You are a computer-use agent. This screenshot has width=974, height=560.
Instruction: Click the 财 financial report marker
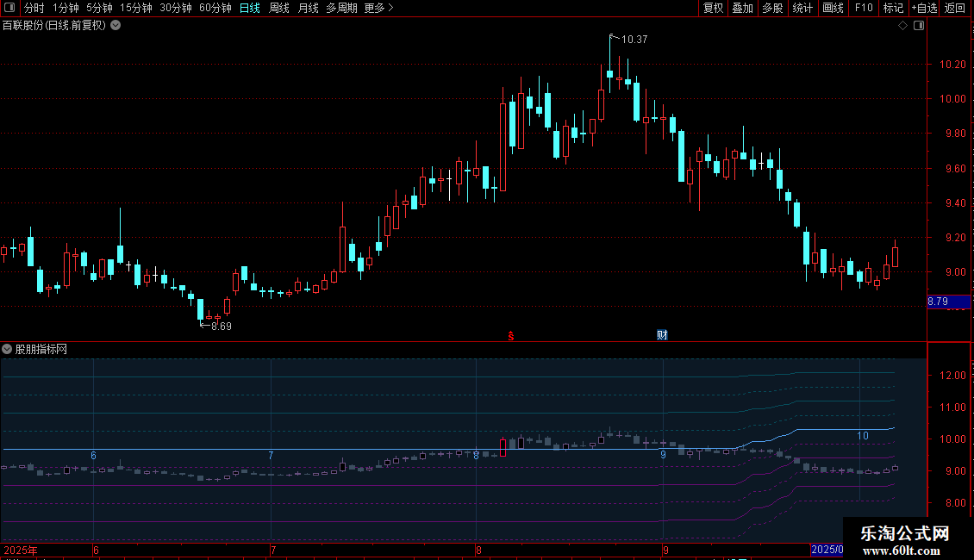click(662, 335)
